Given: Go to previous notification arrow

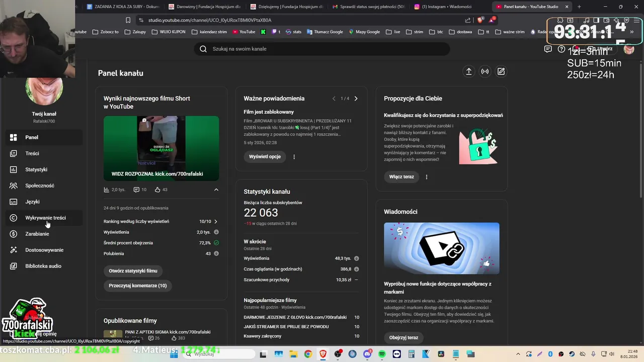Looking at the screenshot, I should (334, 99).
